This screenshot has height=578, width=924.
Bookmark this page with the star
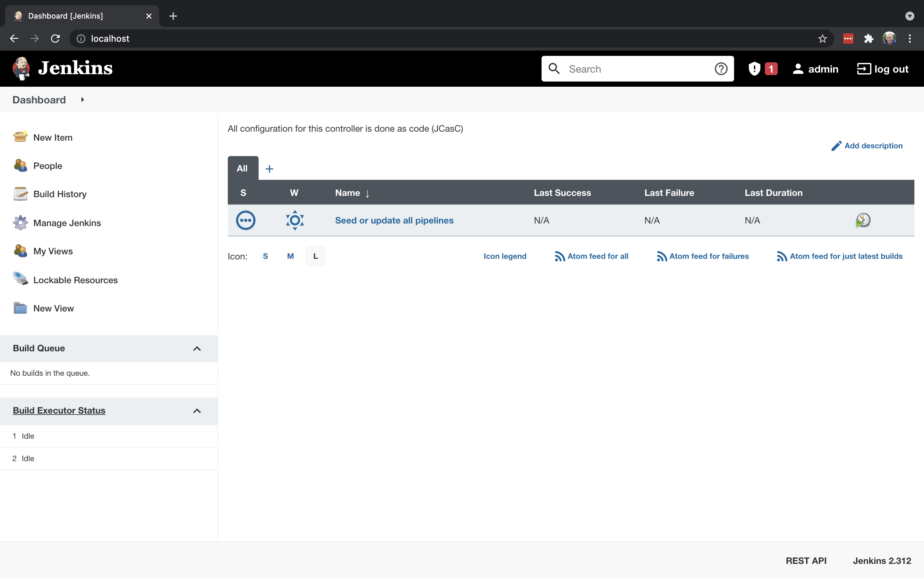coord(822,39)
